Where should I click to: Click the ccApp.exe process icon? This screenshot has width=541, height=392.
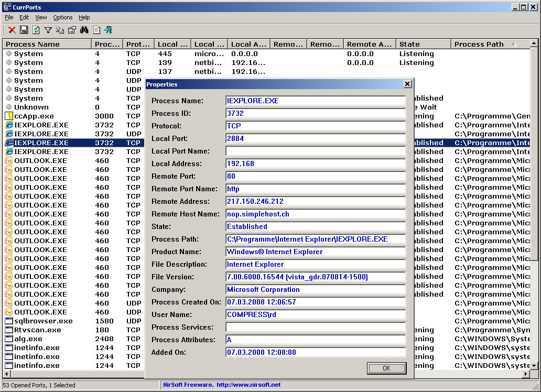click(x=9, y=116)
